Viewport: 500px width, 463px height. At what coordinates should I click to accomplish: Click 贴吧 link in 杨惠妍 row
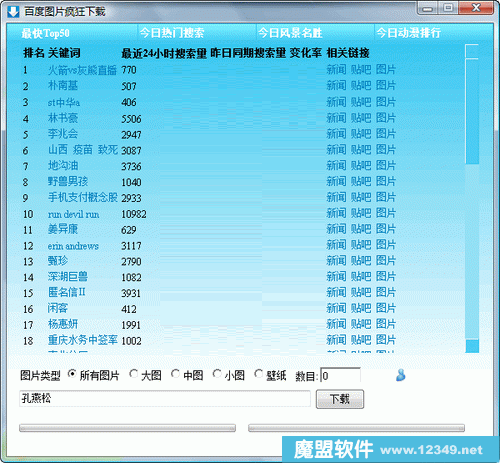point(361,324)
